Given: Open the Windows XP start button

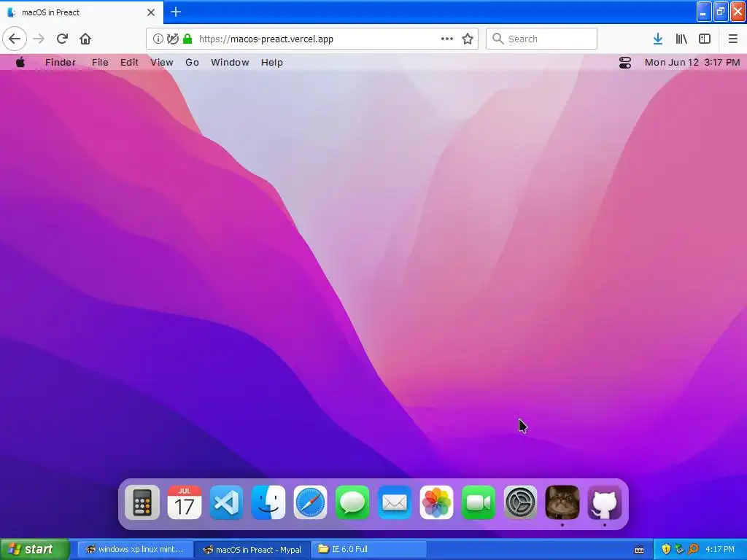Looking at the screenshot, I should pyautogui.click(x=34, y=549).
